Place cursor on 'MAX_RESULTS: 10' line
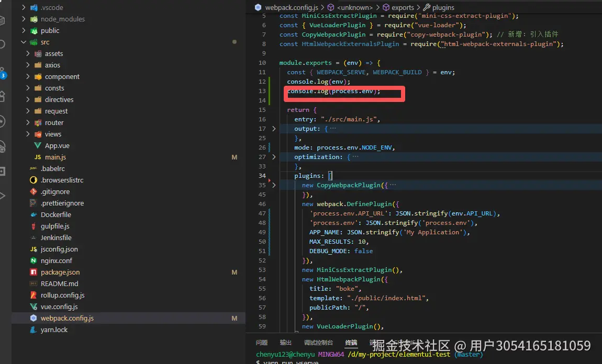The height and width of the screenshot is (364, 602). (339, 242)
